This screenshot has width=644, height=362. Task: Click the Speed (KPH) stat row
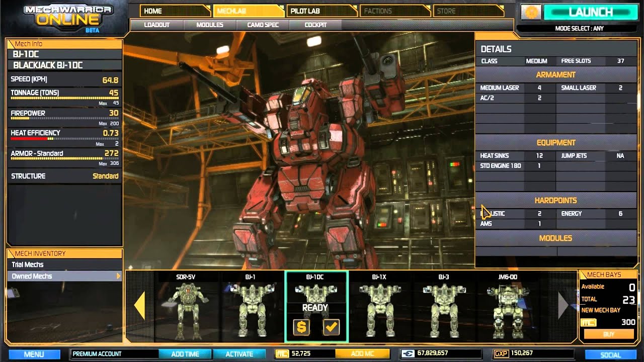[x=64, y=80]
